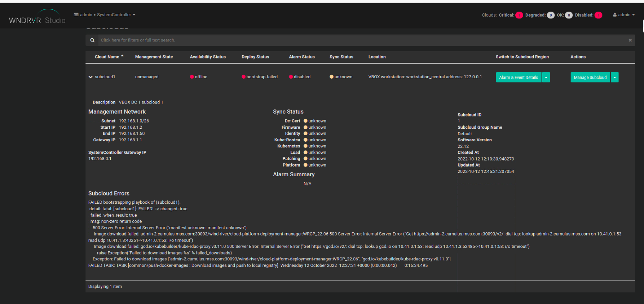Viewport: 644px width, 304px height.
Task: Click the WNDRVR Studio logo
Action: [x=37, y=17]
